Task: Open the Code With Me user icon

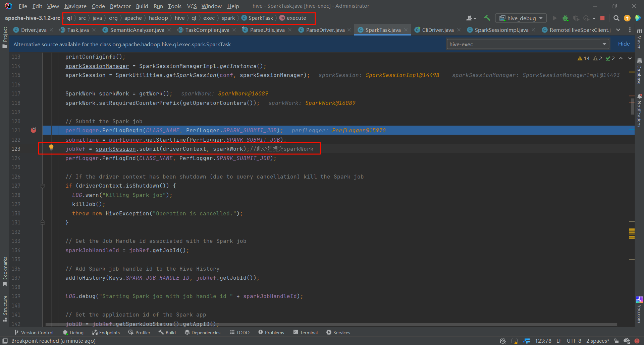Action: tap(471, 18)
